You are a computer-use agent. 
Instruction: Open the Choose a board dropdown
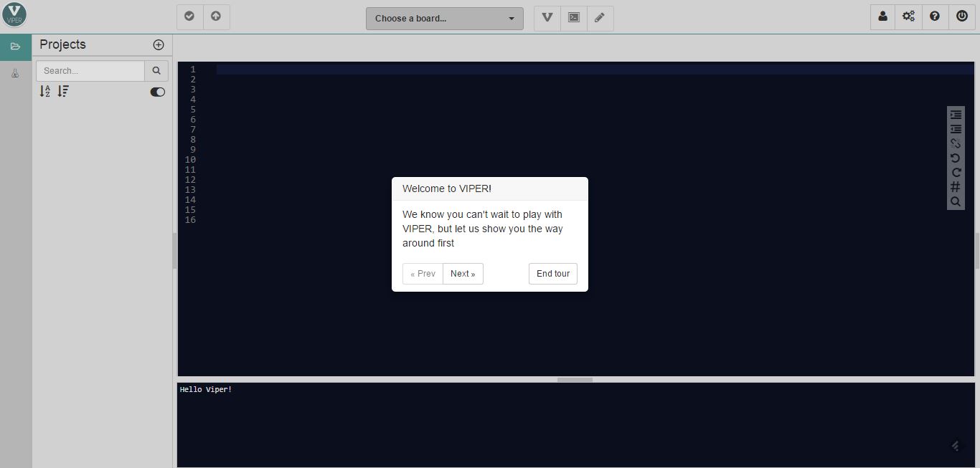(445, 19)
